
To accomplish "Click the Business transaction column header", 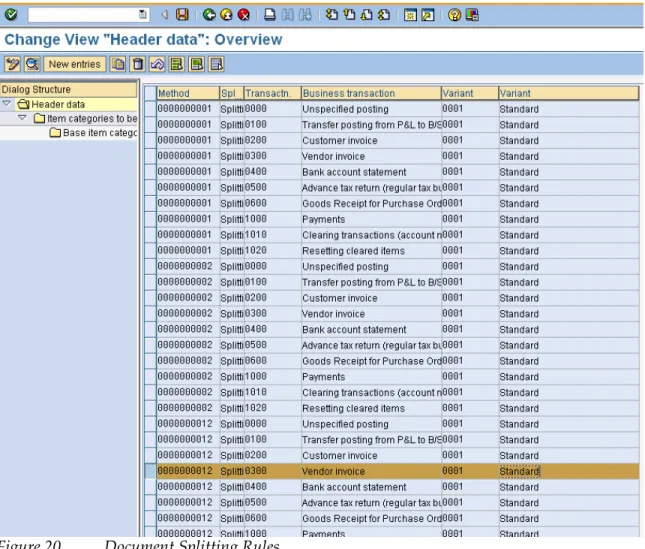I will [371, 93].
